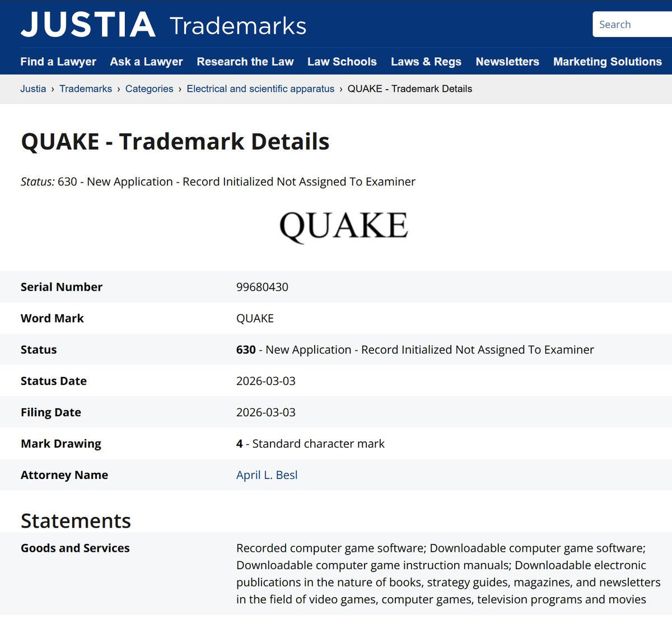The width and height of the screenshot is (672, 619).
Task: Select Filing Date value 2026-03-03
Action: (x=266, y=412)
